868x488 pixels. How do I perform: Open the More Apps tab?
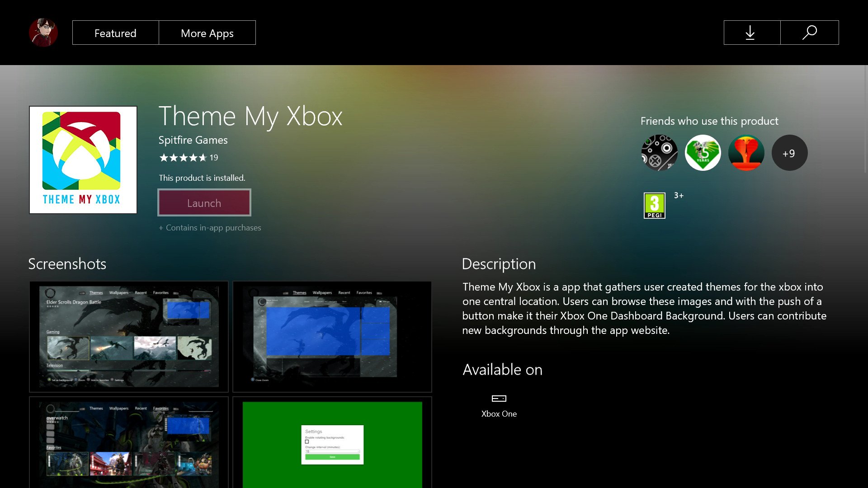tap(207, 33)
